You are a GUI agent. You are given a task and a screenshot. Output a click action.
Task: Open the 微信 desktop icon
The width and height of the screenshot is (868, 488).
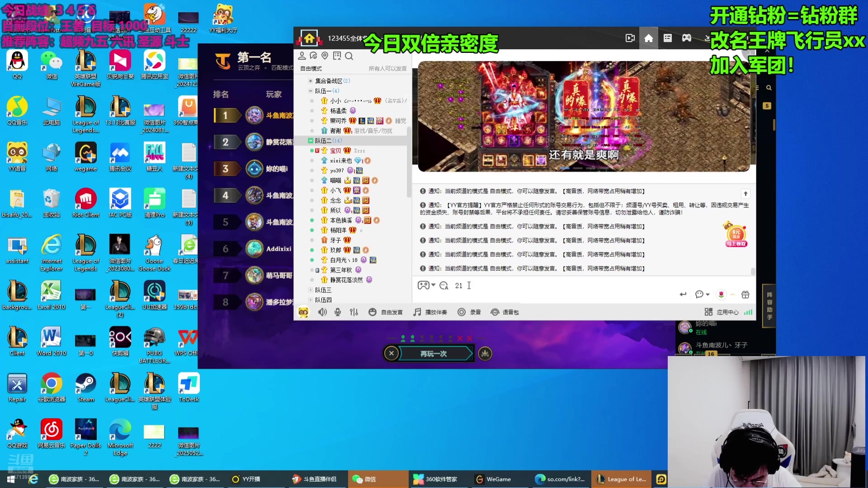coord(52,65)
